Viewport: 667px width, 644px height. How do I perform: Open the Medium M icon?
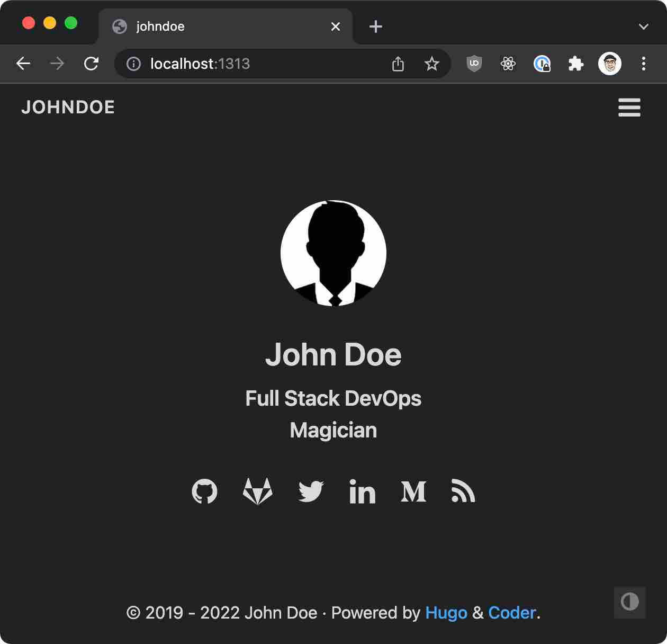[x=413, y=491]
